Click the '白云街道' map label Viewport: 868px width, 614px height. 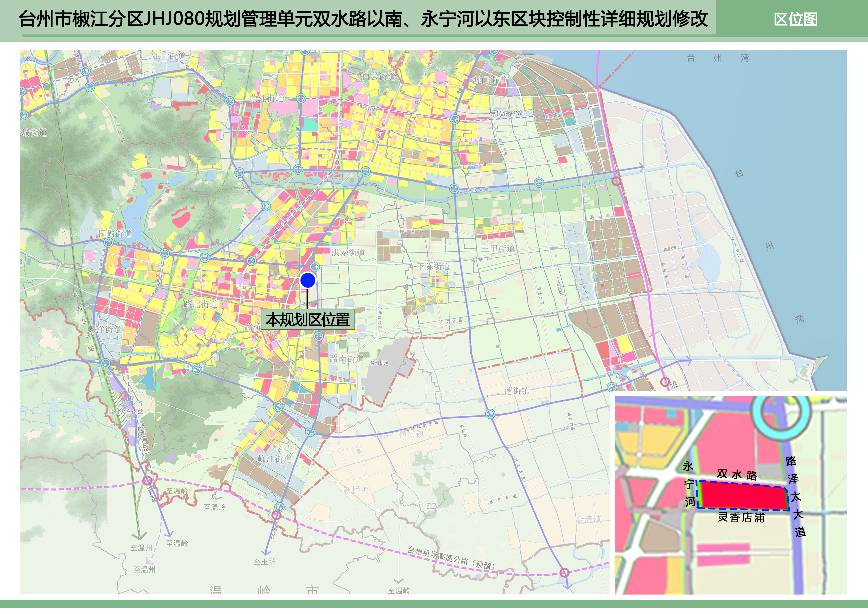point(379,77)
